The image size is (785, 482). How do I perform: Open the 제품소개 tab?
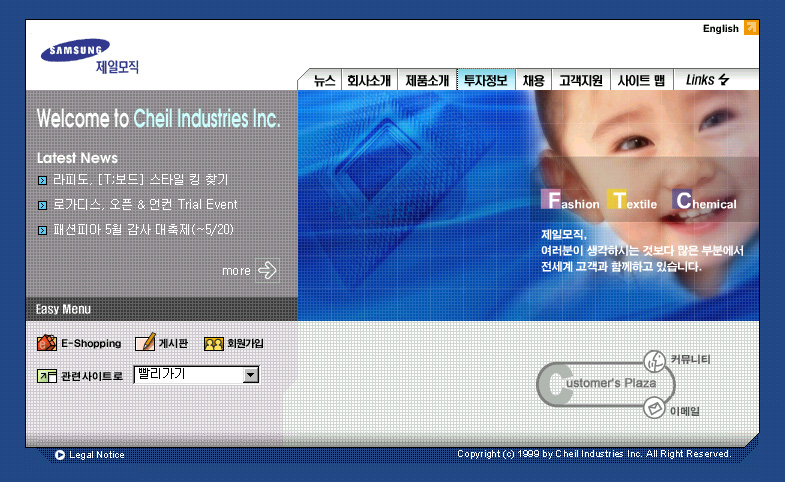427,80
